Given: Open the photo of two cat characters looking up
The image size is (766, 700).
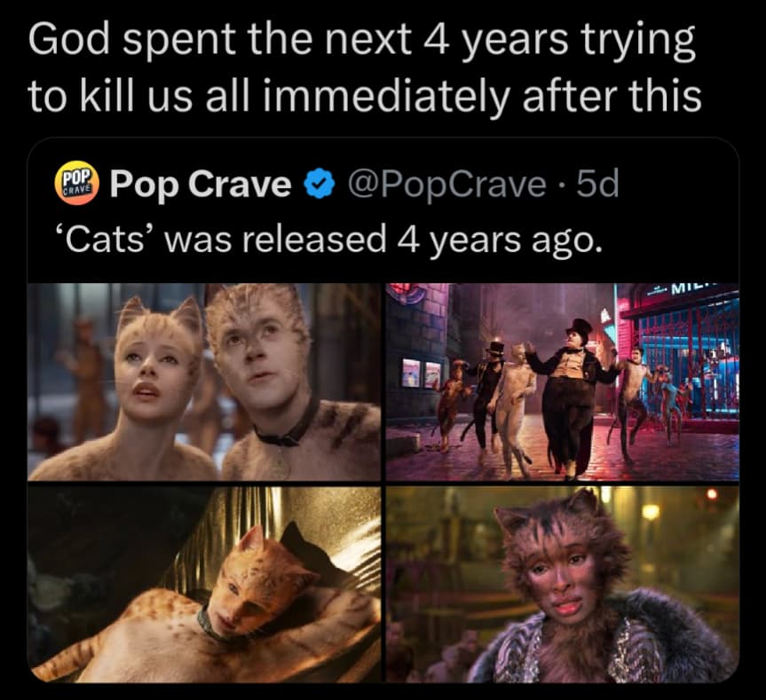Looking at the screenshot, I should (204, 381).
